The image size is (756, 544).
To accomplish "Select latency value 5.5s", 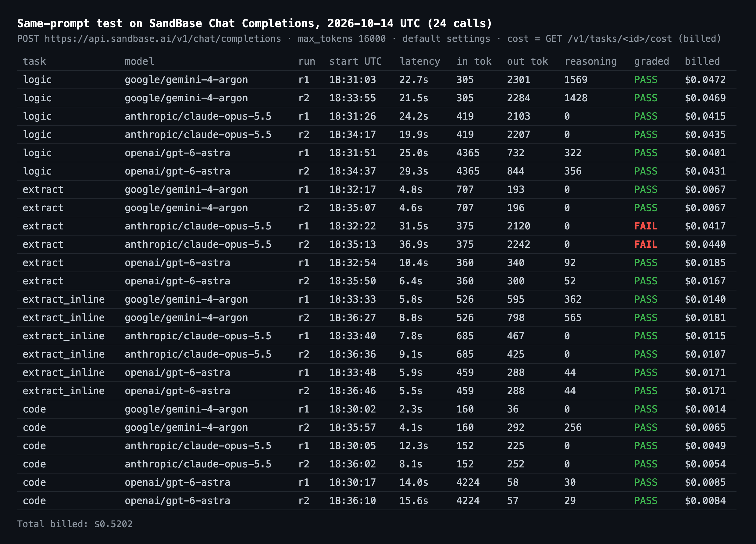I will 411,391.
